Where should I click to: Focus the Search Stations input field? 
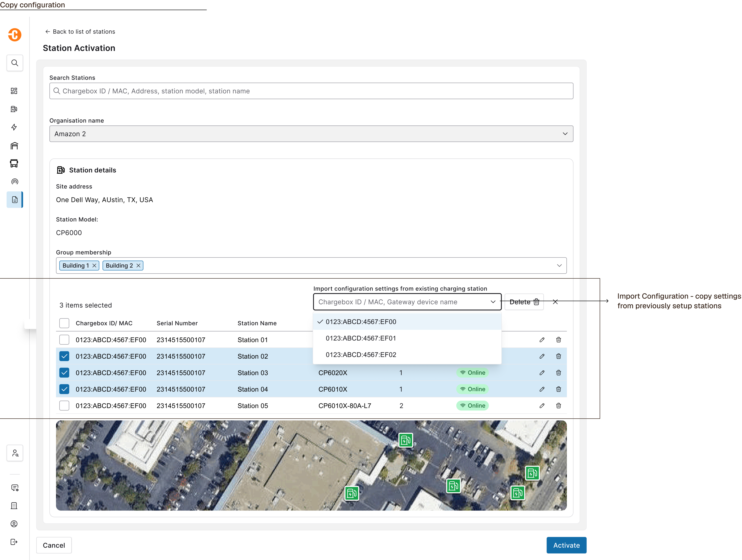point(311,91)
